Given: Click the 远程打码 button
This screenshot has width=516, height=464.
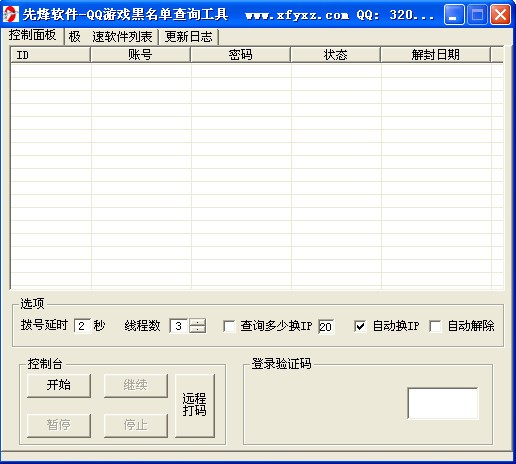Looking at the screenshot, I should pos(195,405).
